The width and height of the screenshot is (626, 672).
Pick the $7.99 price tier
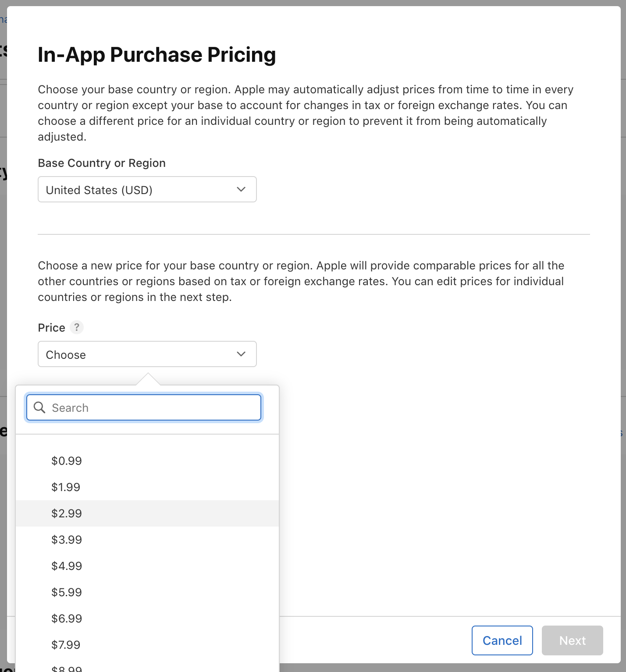[x=67, y=645]
